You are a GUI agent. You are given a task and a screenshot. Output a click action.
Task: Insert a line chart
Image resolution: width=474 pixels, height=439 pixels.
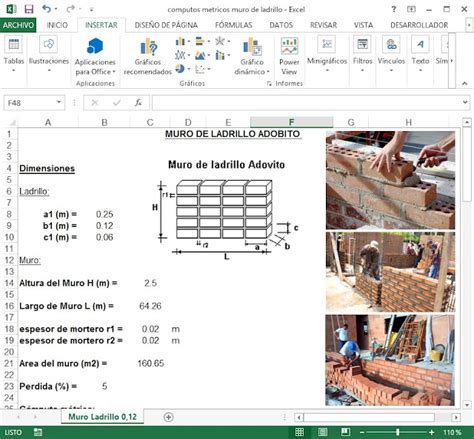pos(180,55)
